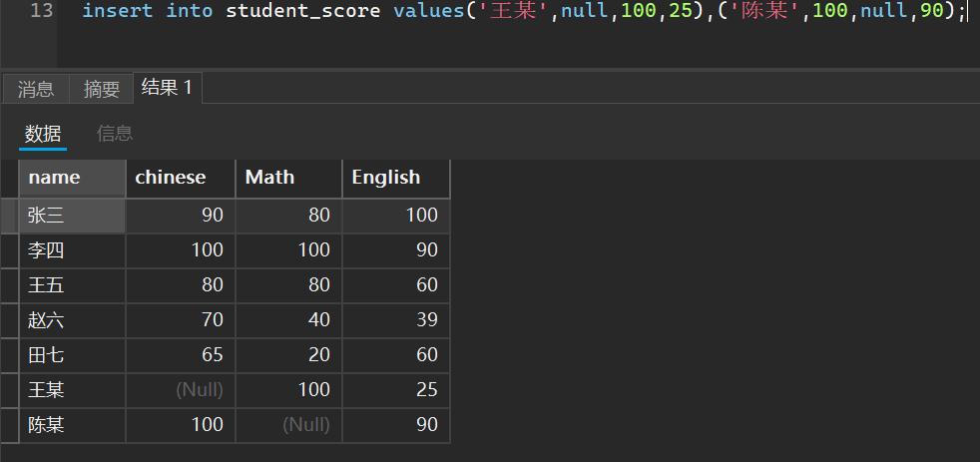This screenshot has width=980, height=462.
Task: Click 赵六's chinese score 70
Action: pos(181,320)
